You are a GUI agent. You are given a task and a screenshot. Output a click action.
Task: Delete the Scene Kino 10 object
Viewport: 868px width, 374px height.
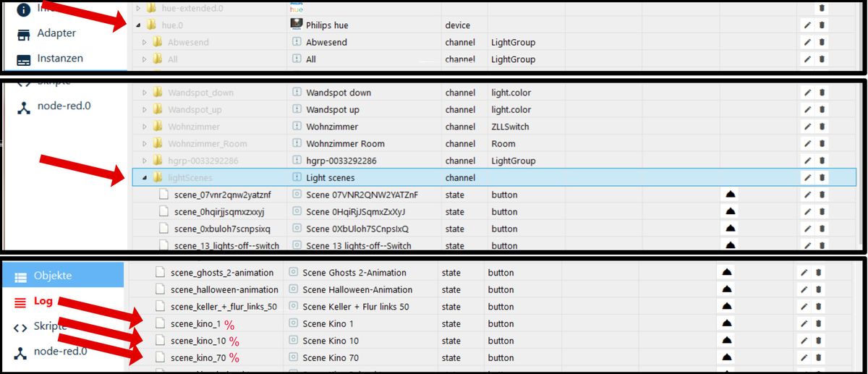coord(818,341)
